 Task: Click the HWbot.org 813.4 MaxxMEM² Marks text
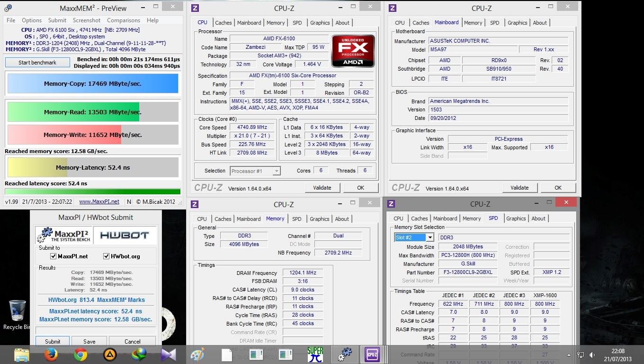(97, 300)
